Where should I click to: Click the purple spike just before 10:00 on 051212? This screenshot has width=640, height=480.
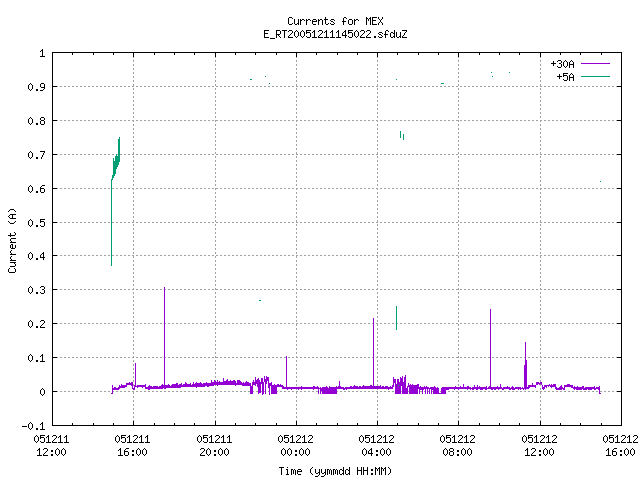(490, 348)
